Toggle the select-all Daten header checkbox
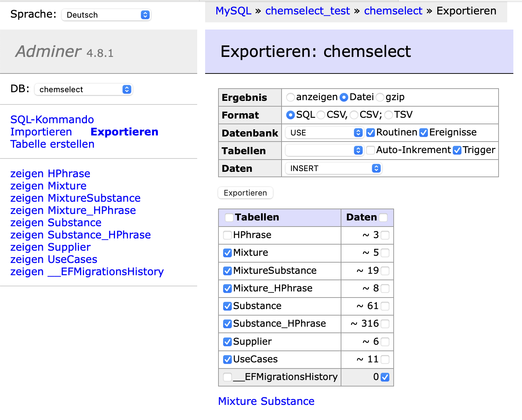 point(383,218)
